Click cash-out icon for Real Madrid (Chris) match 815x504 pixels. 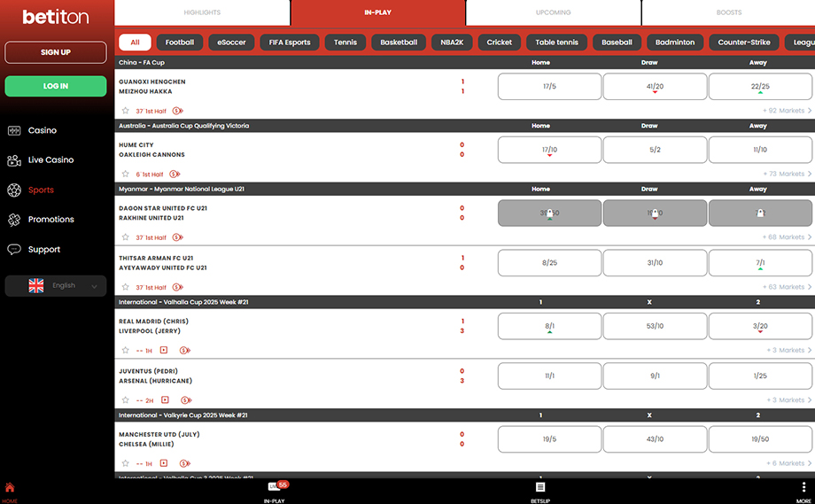185,350
